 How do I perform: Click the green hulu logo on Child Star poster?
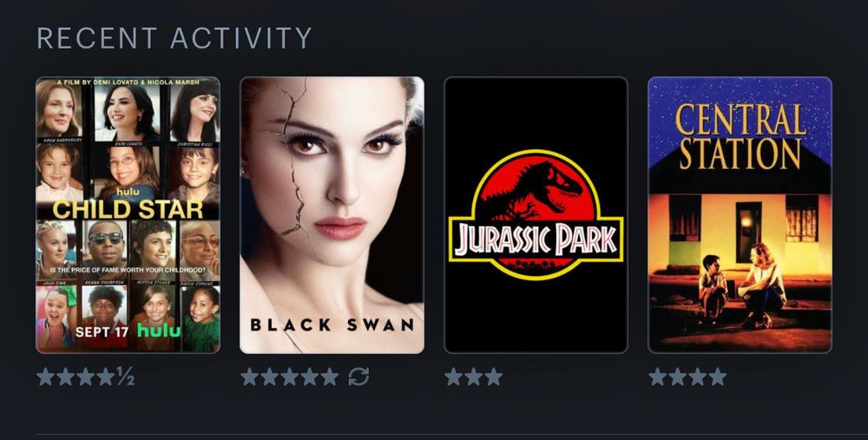pyautogui.click(x=159, y=331)
